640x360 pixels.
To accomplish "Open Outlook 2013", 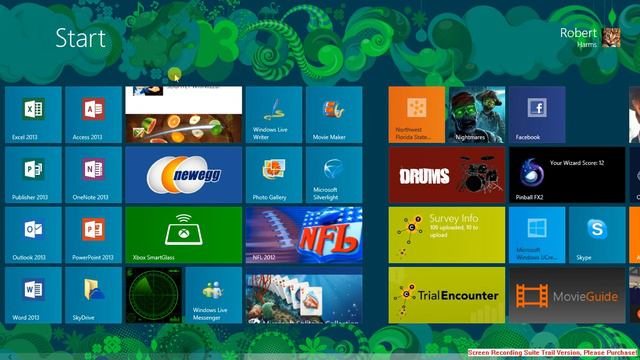I will coord(33,235).
